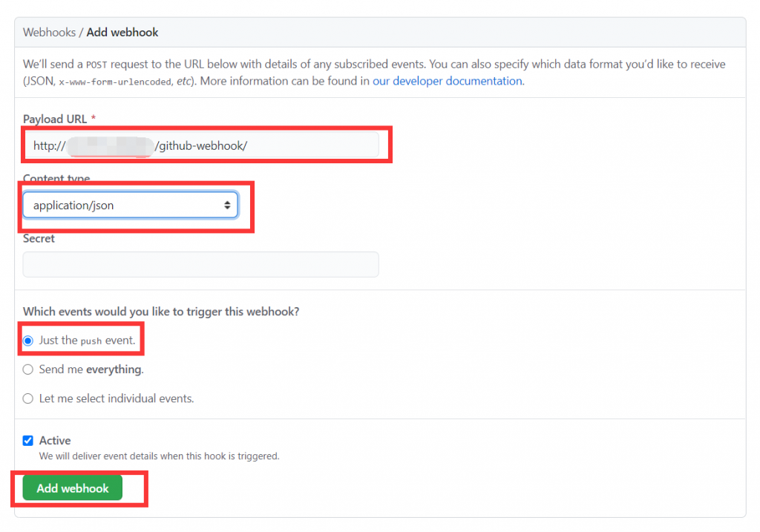Image resolution: width=760 pixels, height=532 pixels.
Task: Click the bold 'Active' label text
Action: click(55, 441)
